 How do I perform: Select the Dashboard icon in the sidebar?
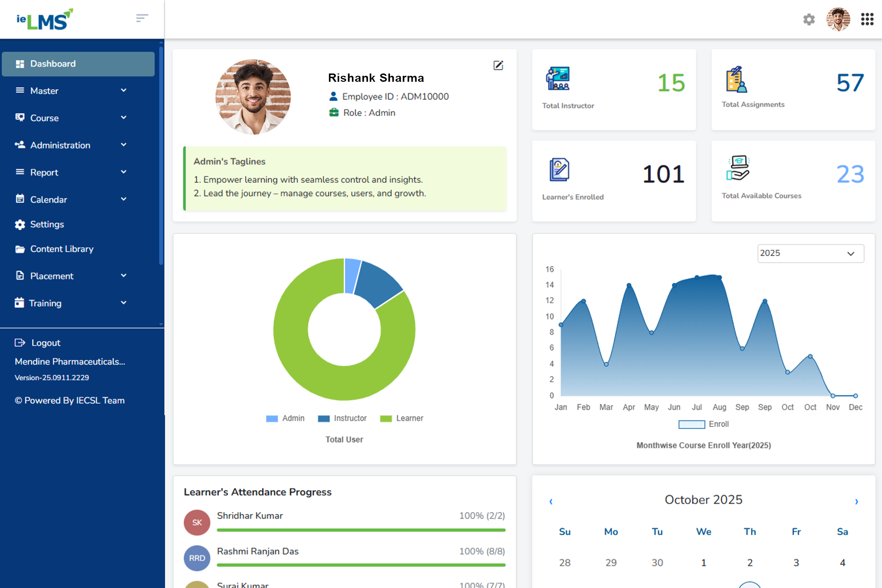pyautogui.click(x=20, y=63)
